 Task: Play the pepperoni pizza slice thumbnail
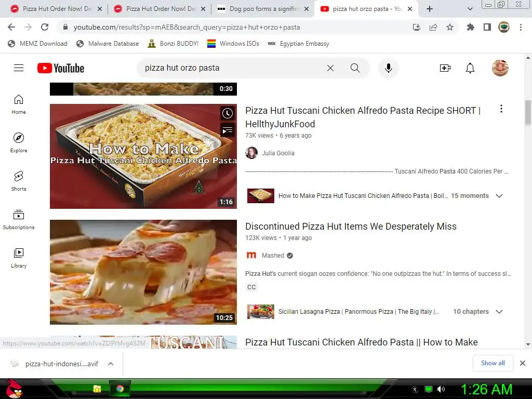point(143,272)
